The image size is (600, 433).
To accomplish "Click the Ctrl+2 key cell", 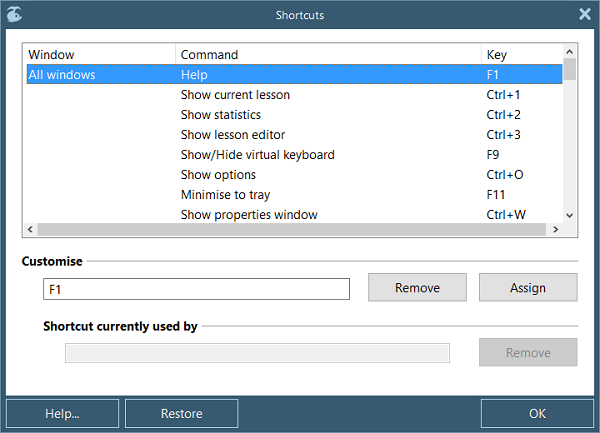I will coord(503,115).
